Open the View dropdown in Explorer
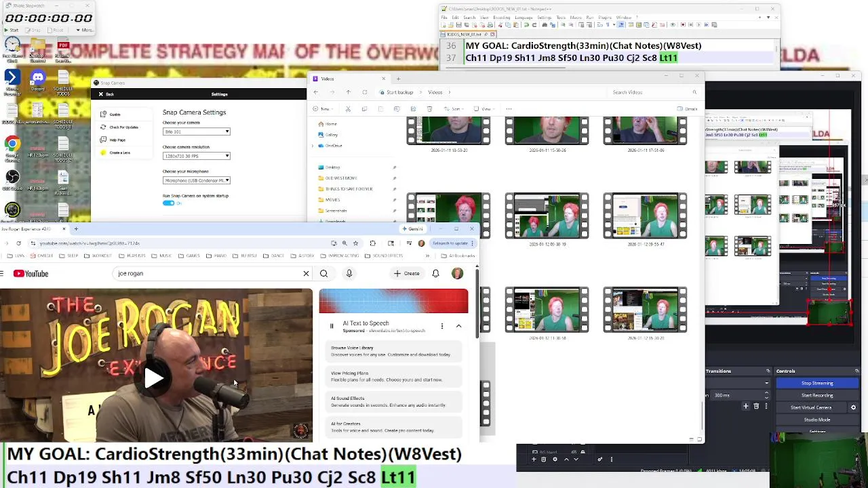The image size is (868, 488). (485, 109)
